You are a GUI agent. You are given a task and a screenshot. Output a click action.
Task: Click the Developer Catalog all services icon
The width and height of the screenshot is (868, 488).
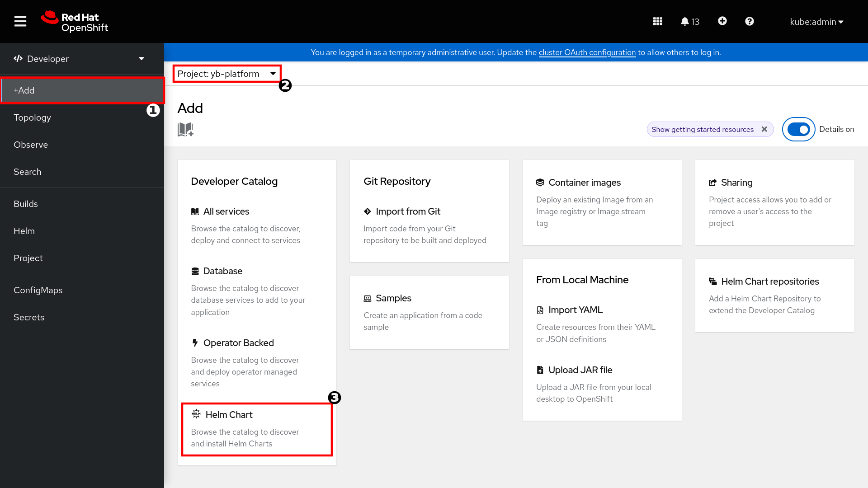[x=195, y=211]
